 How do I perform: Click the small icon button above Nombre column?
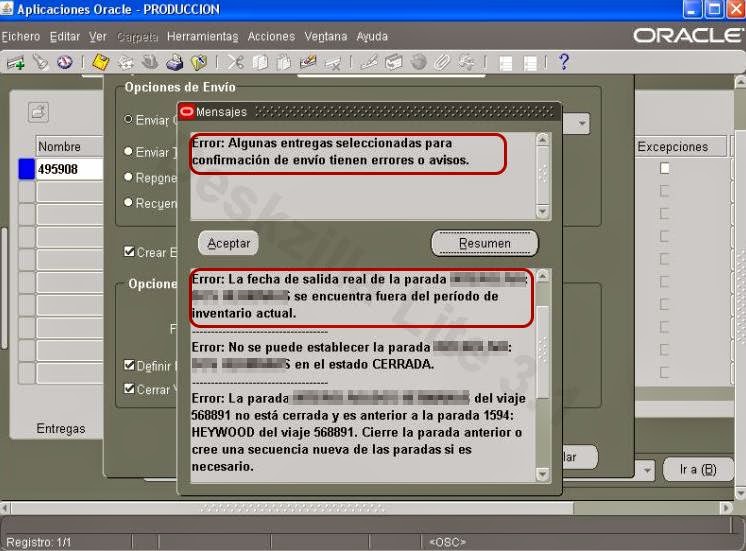(38, 112)
